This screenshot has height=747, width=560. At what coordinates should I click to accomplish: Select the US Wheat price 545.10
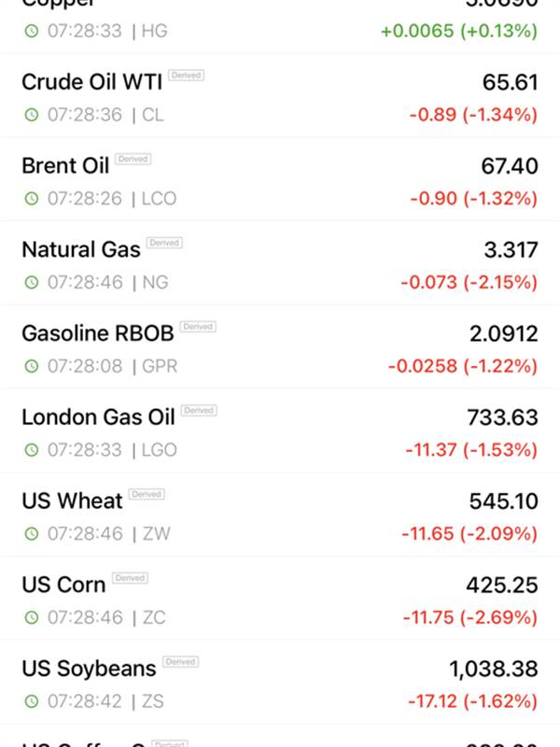(x=503, y=501)
